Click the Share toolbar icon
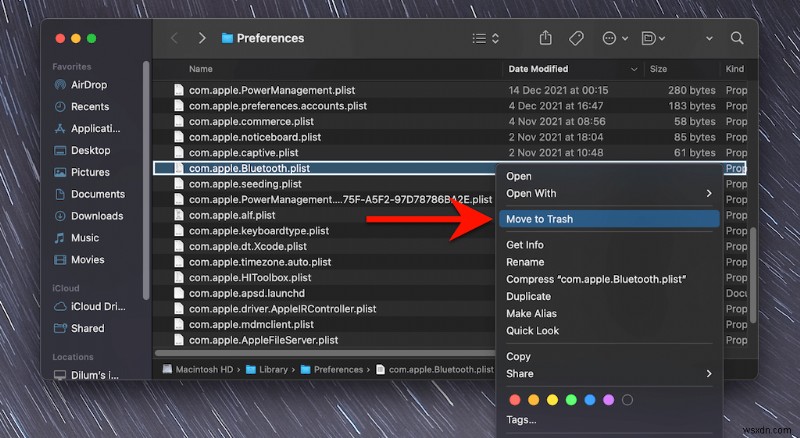 coord(545,38)
